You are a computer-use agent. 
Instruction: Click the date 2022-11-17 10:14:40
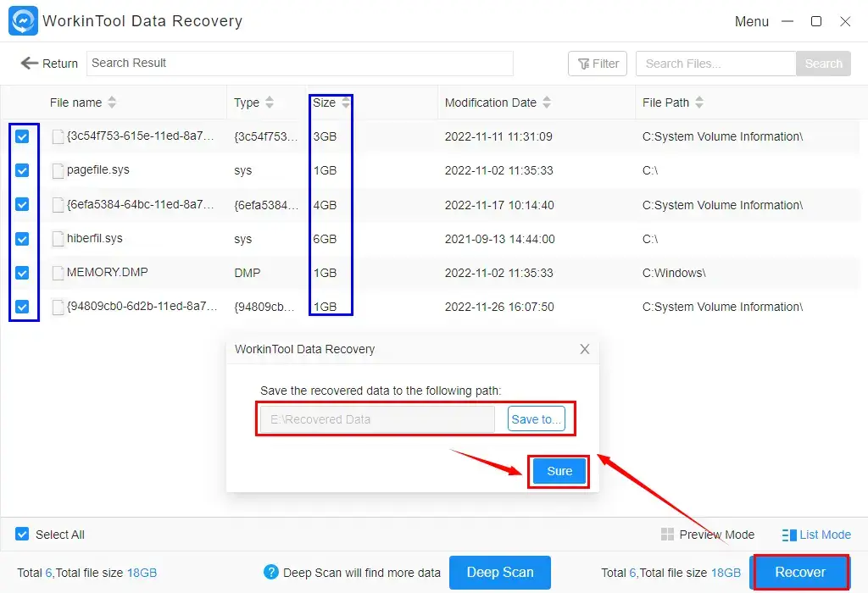click(499, 205)
